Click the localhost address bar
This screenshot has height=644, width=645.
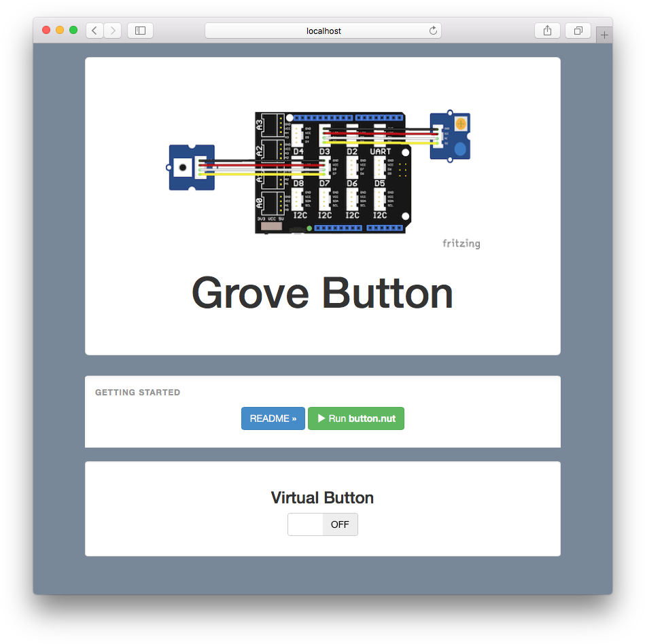322,30
